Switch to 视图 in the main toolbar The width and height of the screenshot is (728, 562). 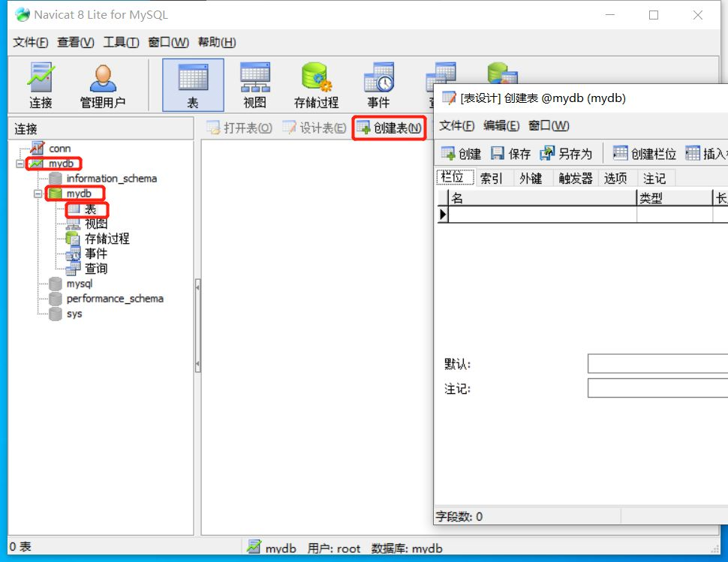tap(255, 86)
